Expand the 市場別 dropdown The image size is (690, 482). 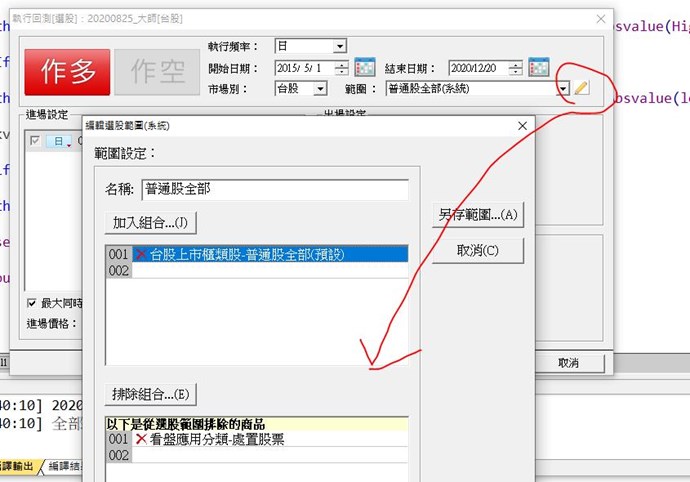(320, 88)
